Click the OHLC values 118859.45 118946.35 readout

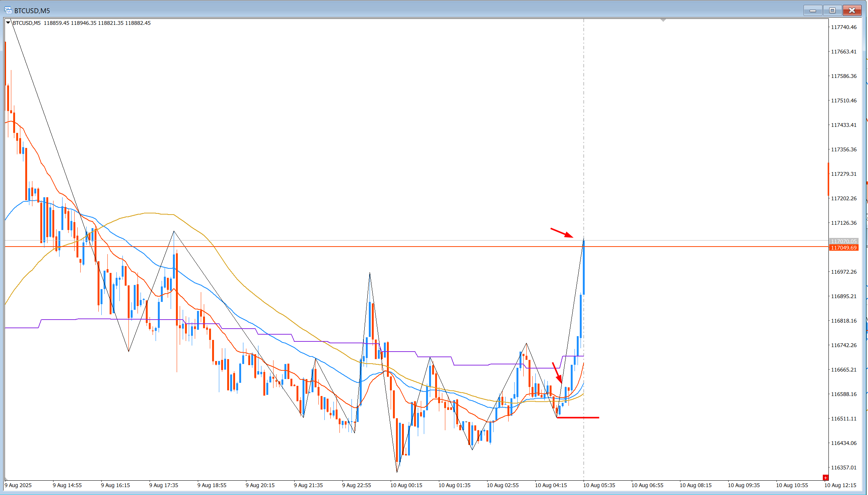pyautogui.click(x=97, y=23)
